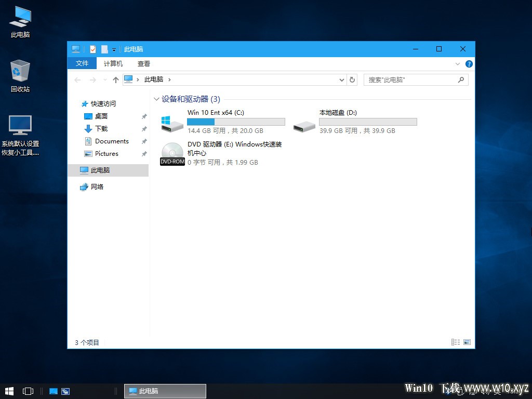Select Documents in quick access
This screenshot has width=532, height=399.
(x=111, y=141)
